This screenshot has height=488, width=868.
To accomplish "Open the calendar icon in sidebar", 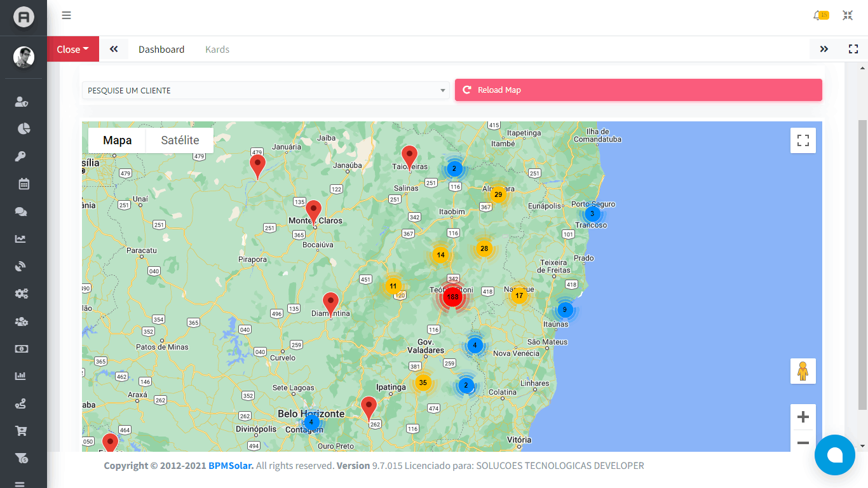I will tap(24, 184).
